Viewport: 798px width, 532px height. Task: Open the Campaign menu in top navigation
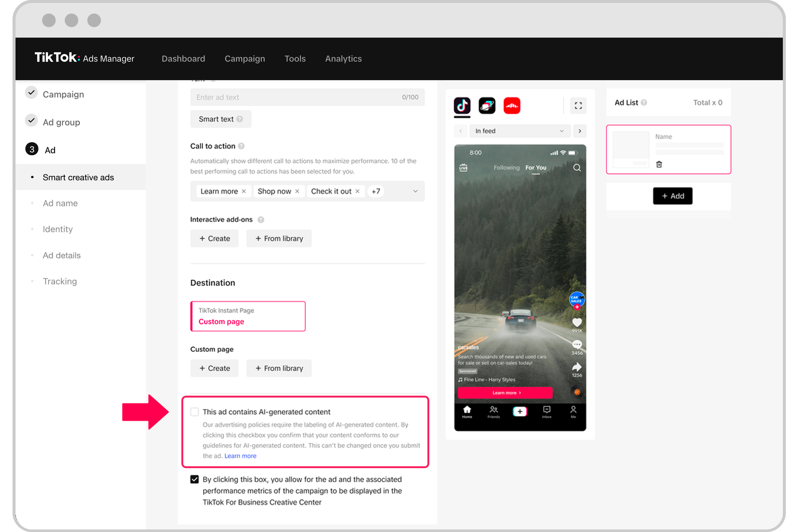point(245,59)
